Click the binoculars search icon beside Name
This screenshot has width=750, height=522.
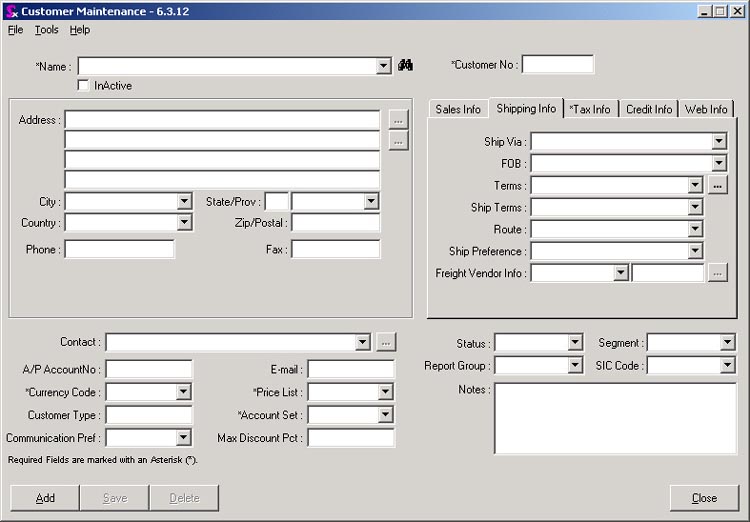[x=406, y=66]
